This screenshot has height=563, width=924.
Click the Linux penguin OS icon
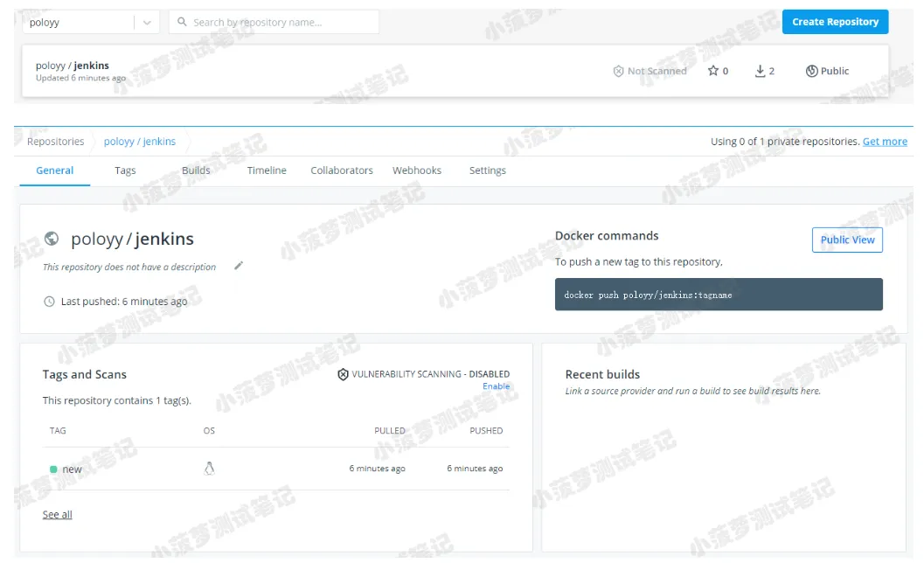(x=209, y=469)
